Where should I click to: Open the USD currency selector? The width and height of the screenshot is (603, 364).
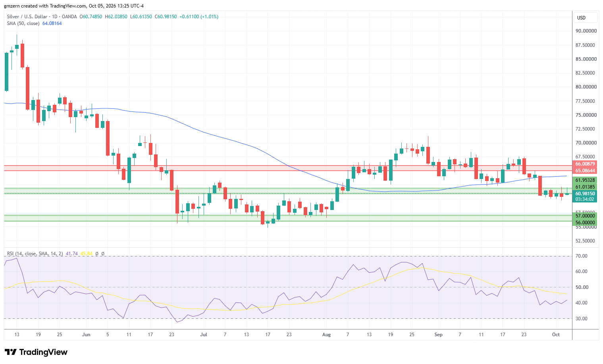click(x=585, y=17)
